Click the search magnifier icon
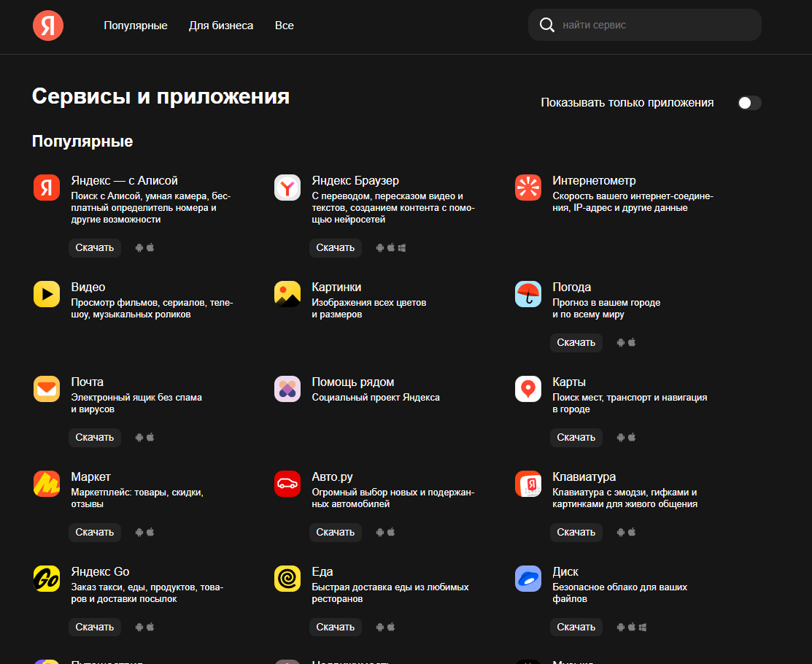812x664 pixels. (547, 25)
